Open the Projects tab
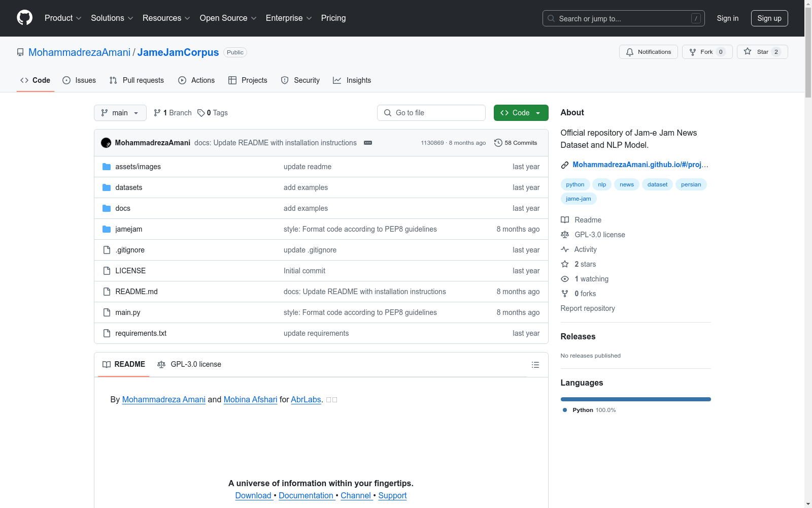Image resolution: width=812 pixels, height=508 pixels. 248,80
